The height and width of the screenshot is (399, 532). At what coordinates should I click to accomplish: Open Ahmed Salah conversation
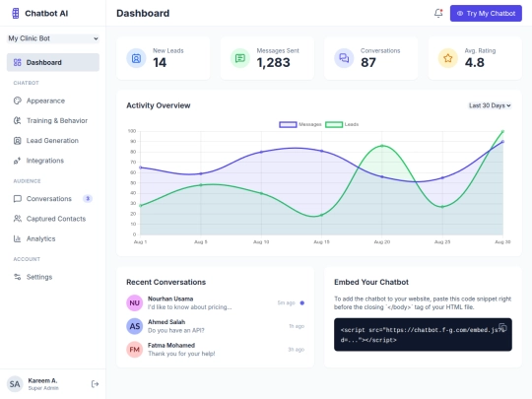point(216,326)
